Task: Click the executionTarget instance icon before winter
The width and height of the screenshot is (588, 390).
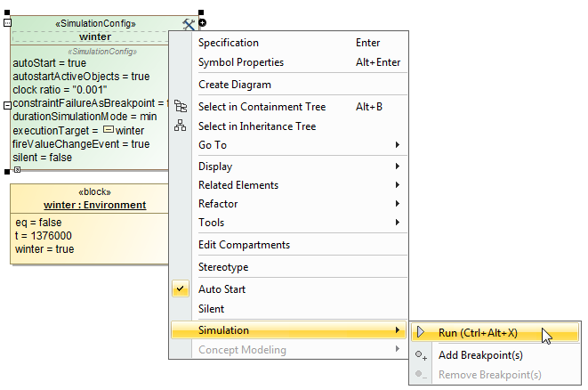Action: click(109, 130)
